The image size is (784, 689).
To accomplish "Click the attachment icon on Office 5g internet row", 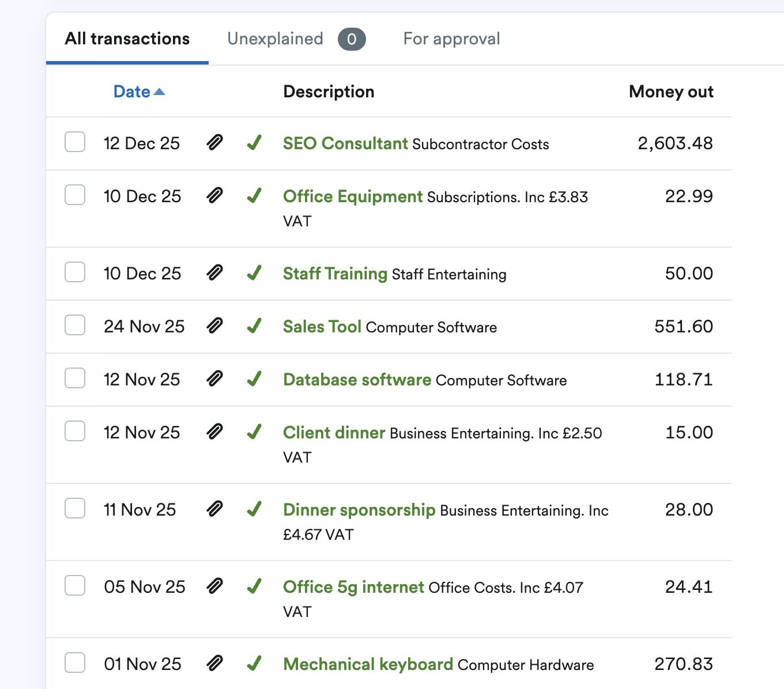I will coord(214,586).
